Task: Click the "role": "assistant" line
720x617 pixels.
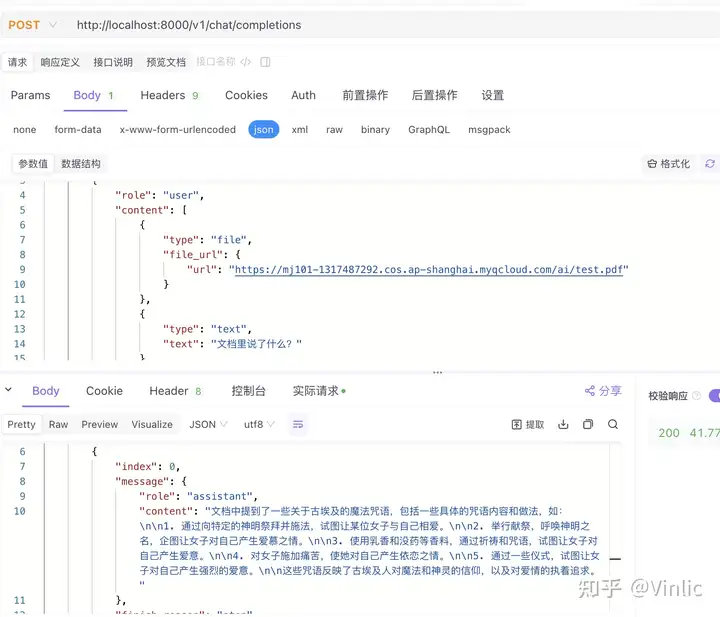Action: pyautogui.click(x=198, y=496)
